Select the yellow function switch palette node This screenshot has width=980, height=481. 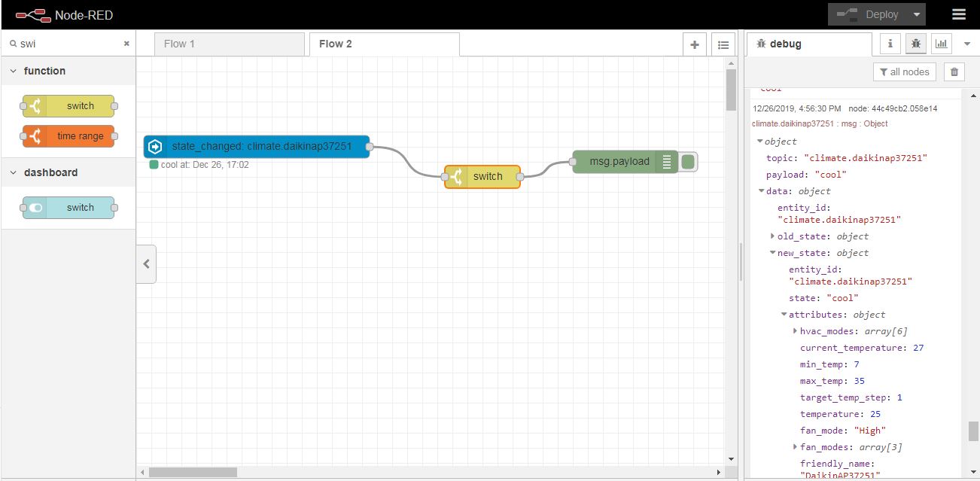tap(68, 106)
